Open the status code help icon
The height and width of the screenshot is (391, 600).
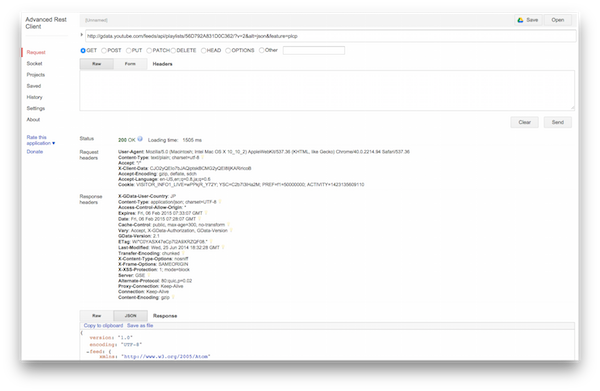click(140, 139)
